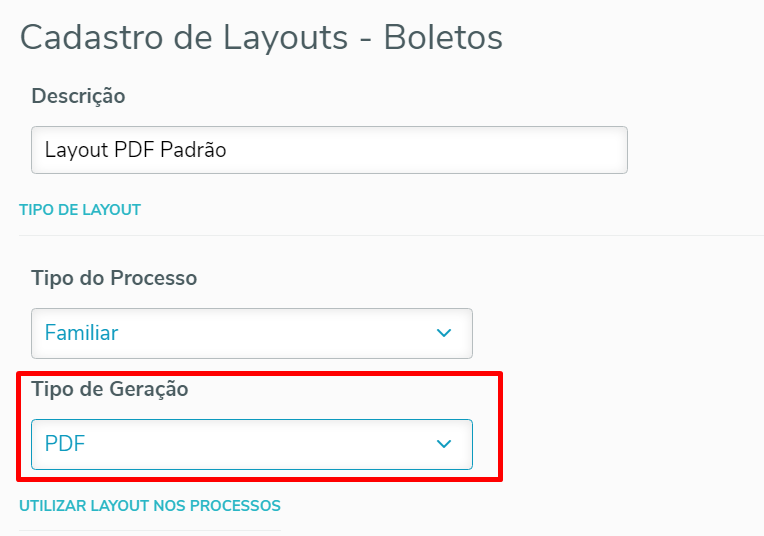Click divider line under UTILIZAR LAYOUT NOS PROCESSOS
This screenshot has width=764, height=536.
(149, 530)
